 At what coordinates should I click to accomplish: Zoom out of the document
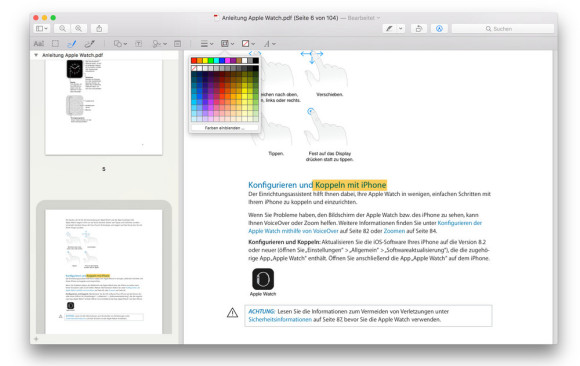tap(62, 28)
